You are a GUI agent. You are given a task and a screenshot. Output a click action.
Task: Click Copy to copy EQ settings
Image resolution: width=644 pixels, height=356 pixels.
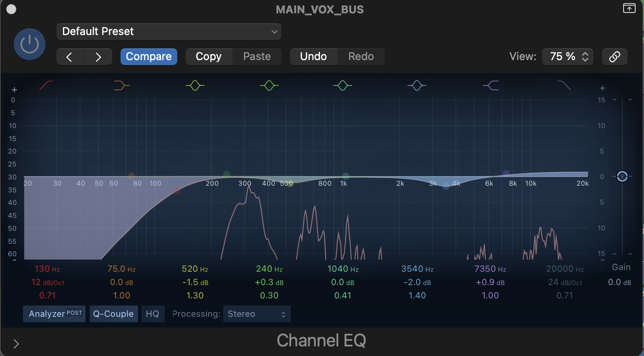(x=209, y=56)
